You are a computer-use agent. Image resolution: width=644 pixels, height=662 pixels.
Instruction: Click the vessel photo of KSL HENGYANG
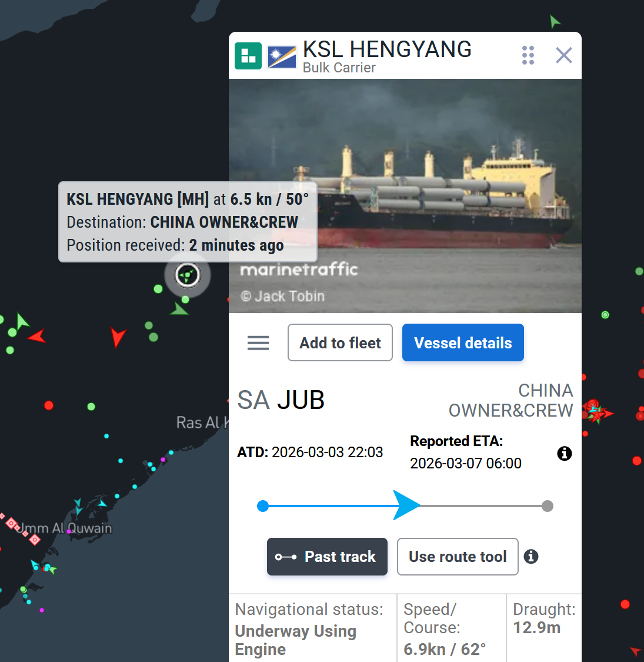405,196
